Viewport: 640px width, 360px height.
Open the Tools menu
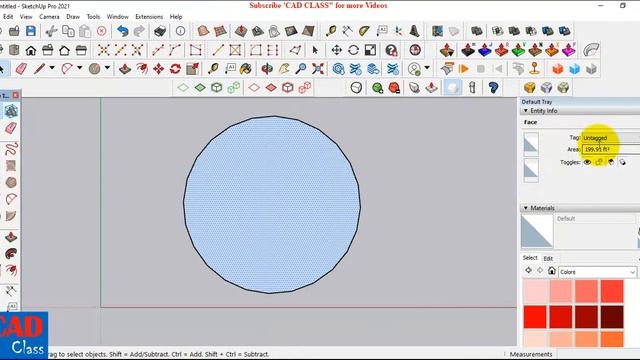coord(93,17)
